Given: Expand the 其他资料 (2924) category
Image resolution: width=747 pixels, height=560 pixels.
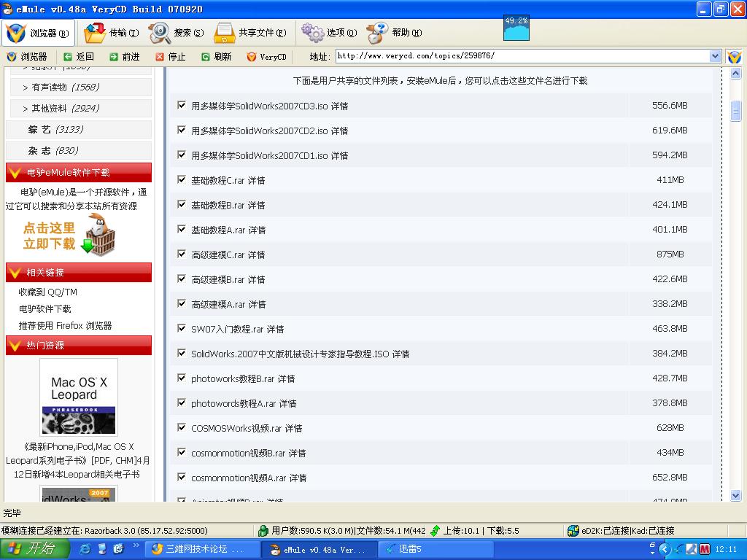Looking at the screenshot, I should (x=81, y=108).
